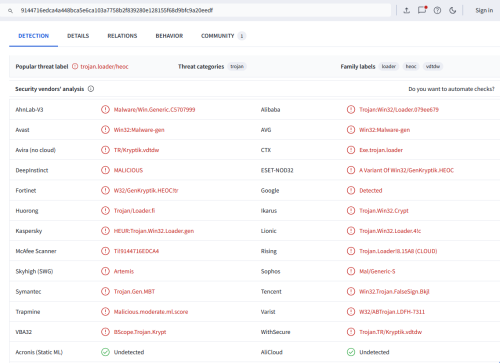Screen dimensions: 500x363
Task: Click the popular threat label alert icon
Action: [x=75, y=66]
